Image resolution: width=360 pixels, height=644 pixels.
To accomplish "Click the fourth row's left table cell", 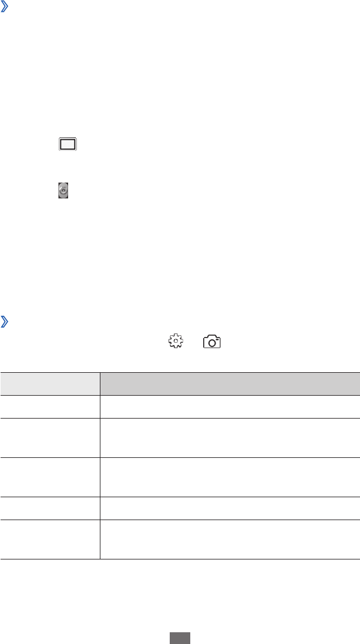I will pos(50,508).
